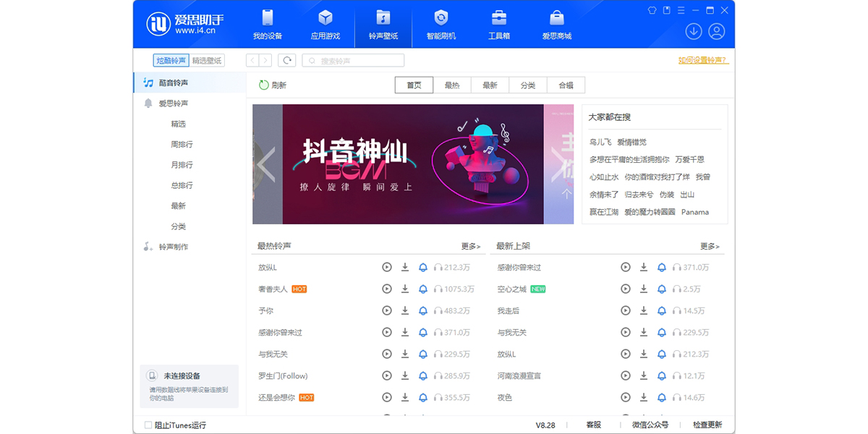Viewport: 868px width, 434px height.
Task: Click hot search term Panama
Action: pos(695,212)
